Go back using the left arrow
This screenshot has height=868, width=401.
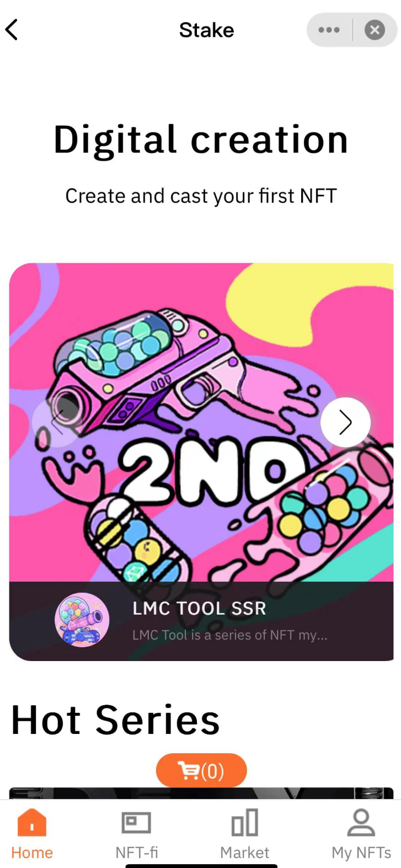click(x=12, y=30)
